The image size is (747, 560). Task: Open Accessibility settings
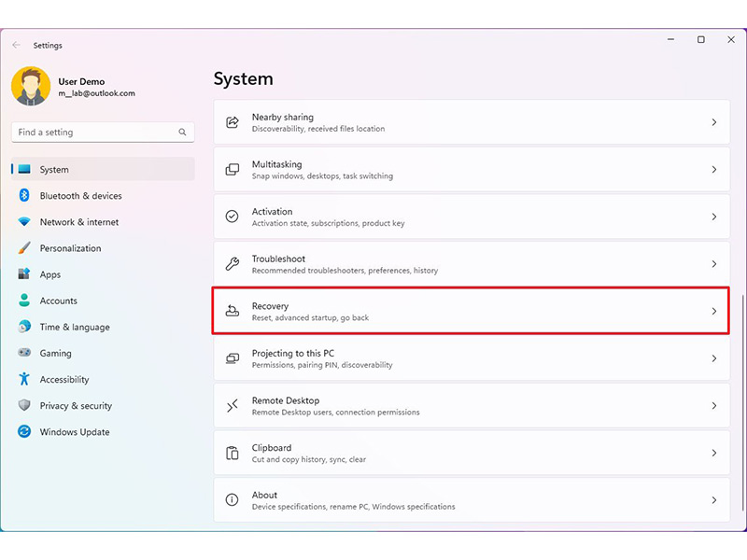point(103,379)
